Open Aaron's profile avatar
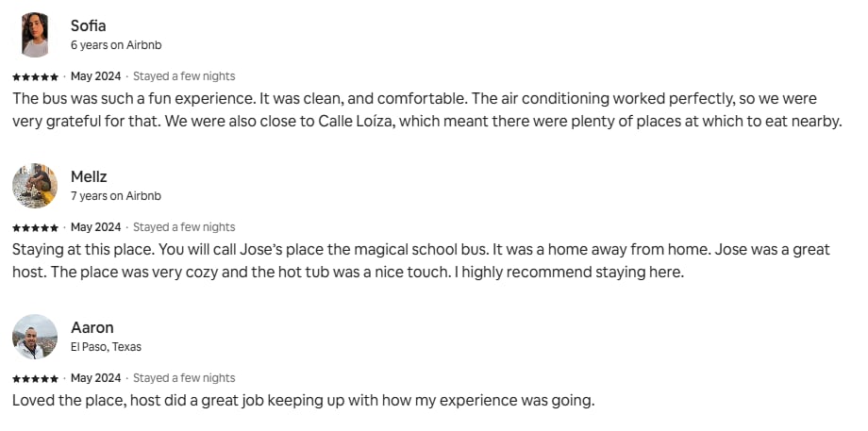The height and width of the screenshot is (431, 868). click(35, 337)
